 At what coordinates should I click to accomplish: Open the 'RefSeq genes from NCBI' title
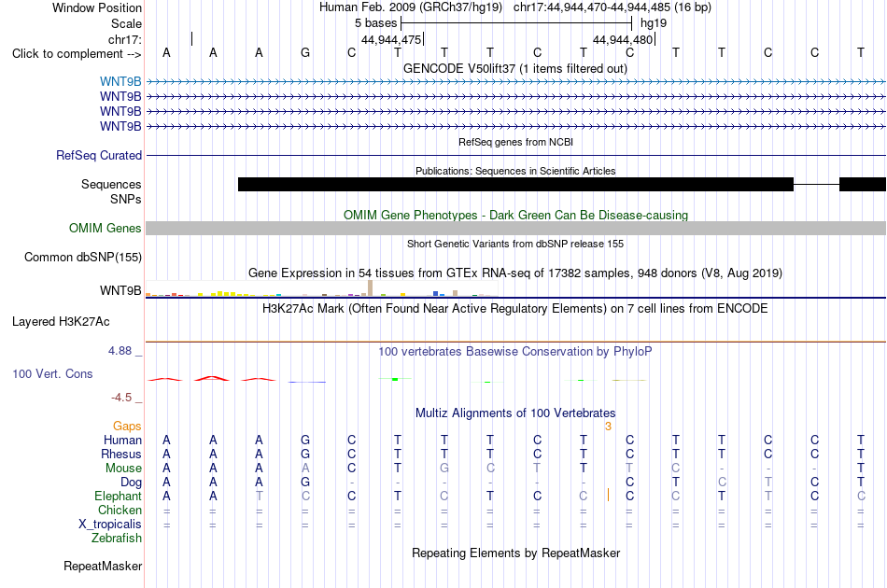click(x=515, y=142)
